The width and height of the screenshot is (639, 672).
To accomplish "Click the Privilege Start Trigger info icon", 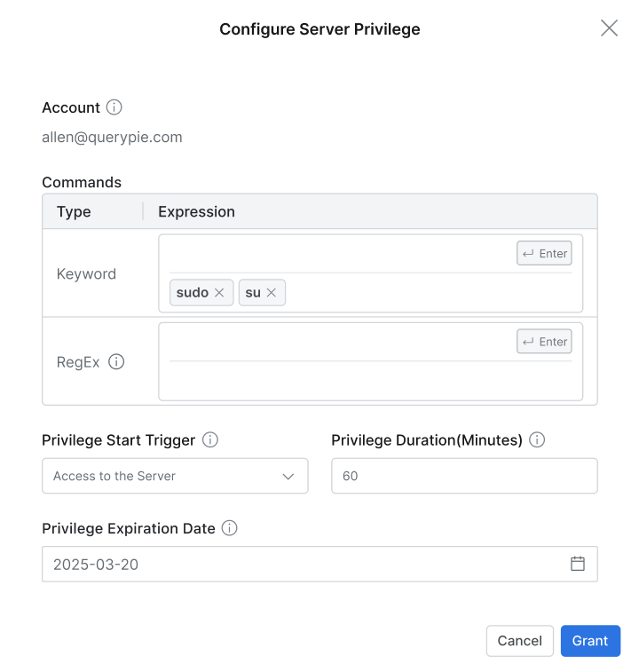I will tap(210, 439).
